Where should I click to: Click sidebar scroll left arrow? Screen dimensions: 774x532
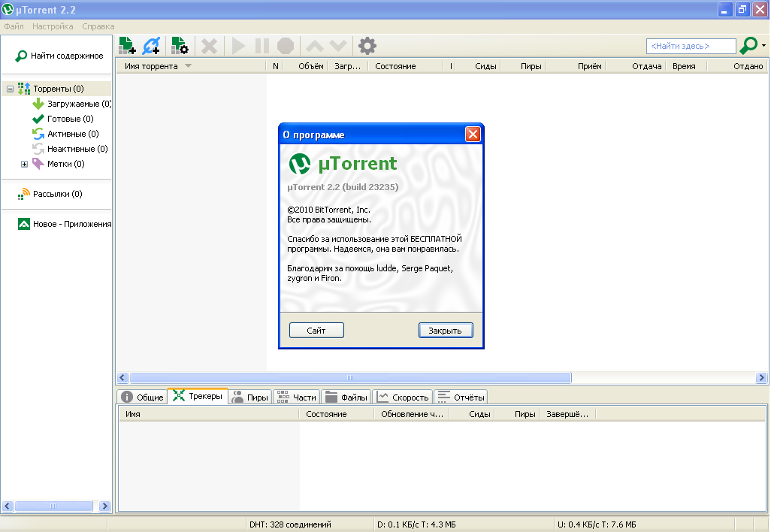pyautogui.click(x=8, y=506)
